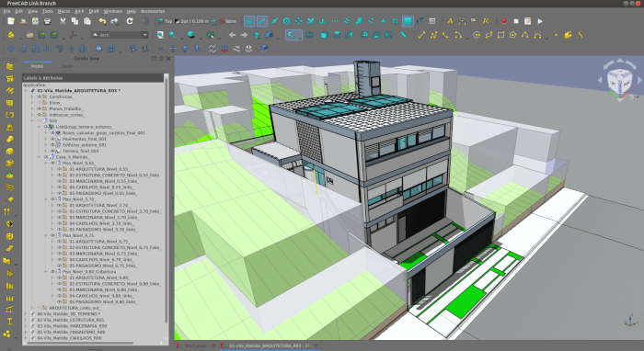Toggle visibility of Indicacao_cortes_ group
Viewport: 644px width, 351px height.
pos(40,115)
